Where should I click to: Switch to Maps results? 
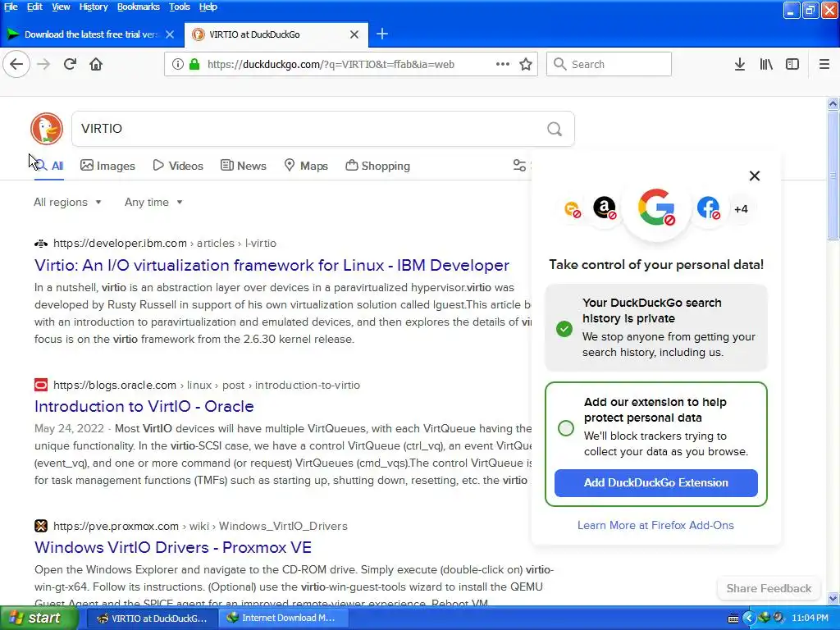pos(306,166)
